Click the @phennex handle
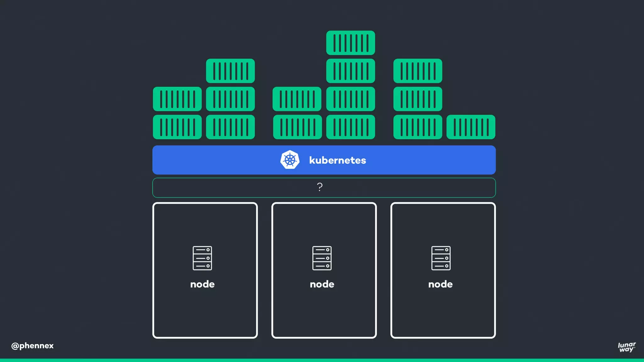The height and width of the screenshot is (362, 644). (x=32, y=346)
